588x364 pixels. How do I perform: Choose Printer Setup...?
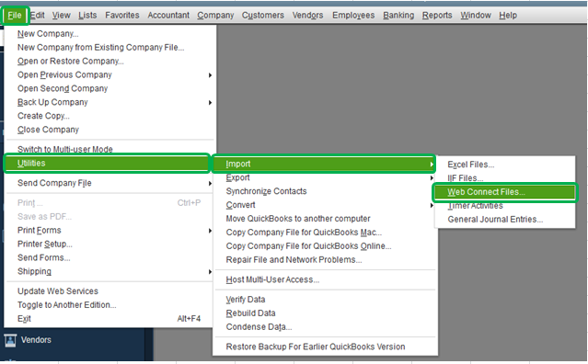(x=110, y=245)
